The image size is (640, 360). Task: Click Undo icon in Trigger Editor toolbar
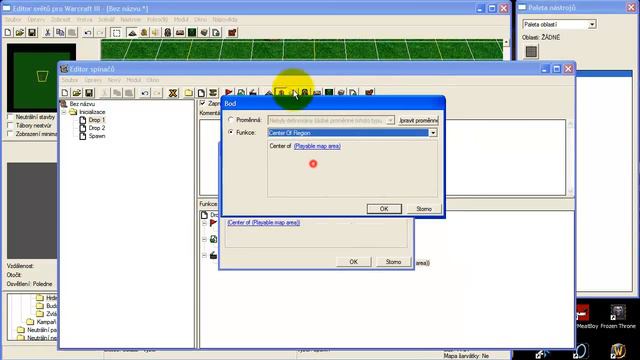(x=144, y=93)
